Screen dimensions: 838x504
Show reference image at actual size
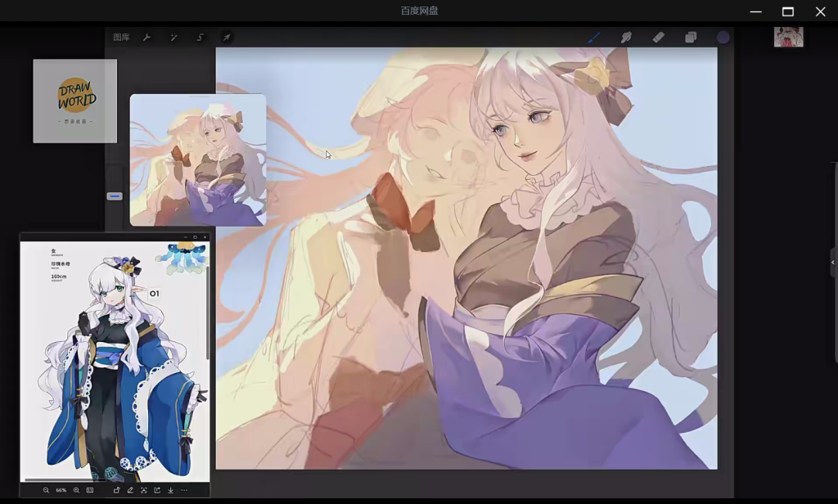click(x=90, y=490)
